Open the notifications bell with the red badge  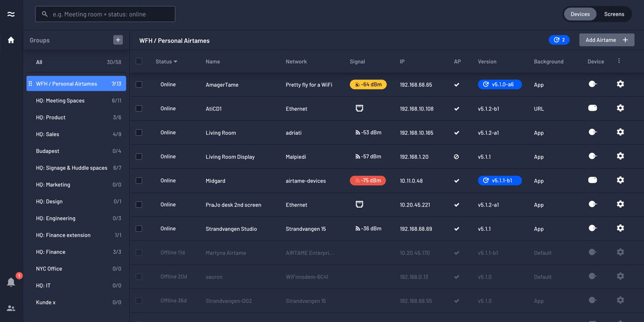pos(11,282)
